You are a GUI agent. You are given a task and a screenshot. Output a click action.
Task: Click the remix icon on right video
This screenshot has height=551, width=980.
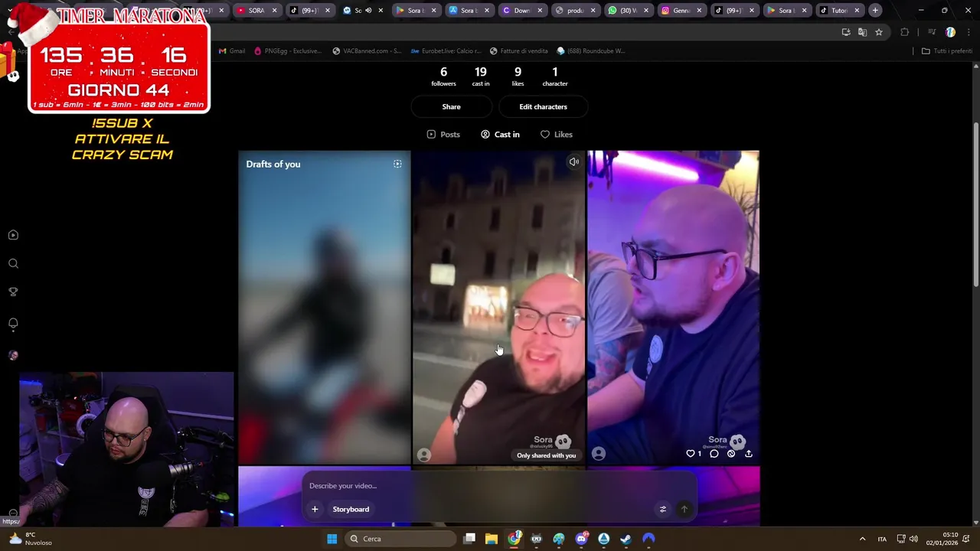pos(731,454)
